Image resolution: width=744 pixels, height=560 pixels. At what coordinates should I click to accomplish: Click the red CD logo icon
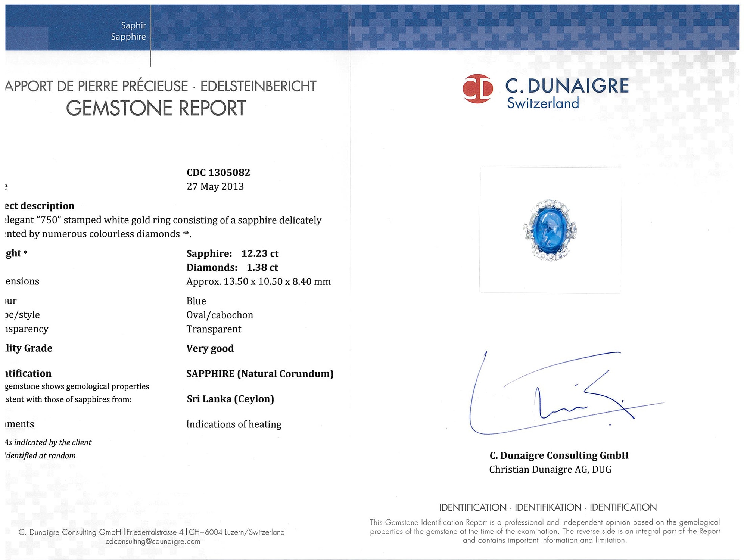coord(477,88)
